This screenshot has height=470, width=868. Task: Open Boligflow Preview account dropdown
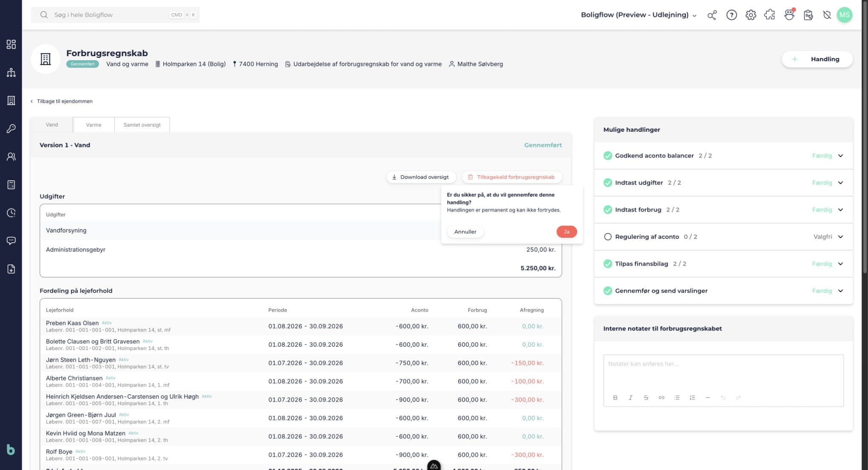click(639, 15)
